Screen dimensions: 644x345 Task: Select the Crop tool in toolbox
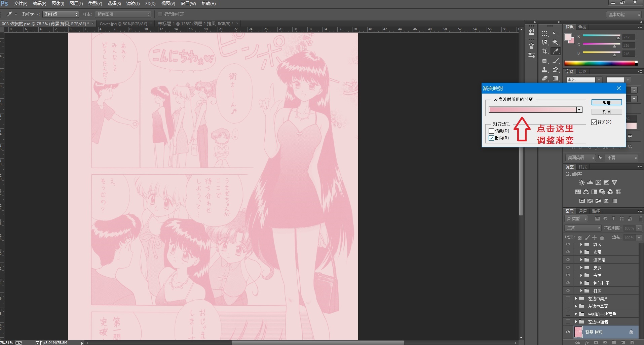[x=544, y=51]
